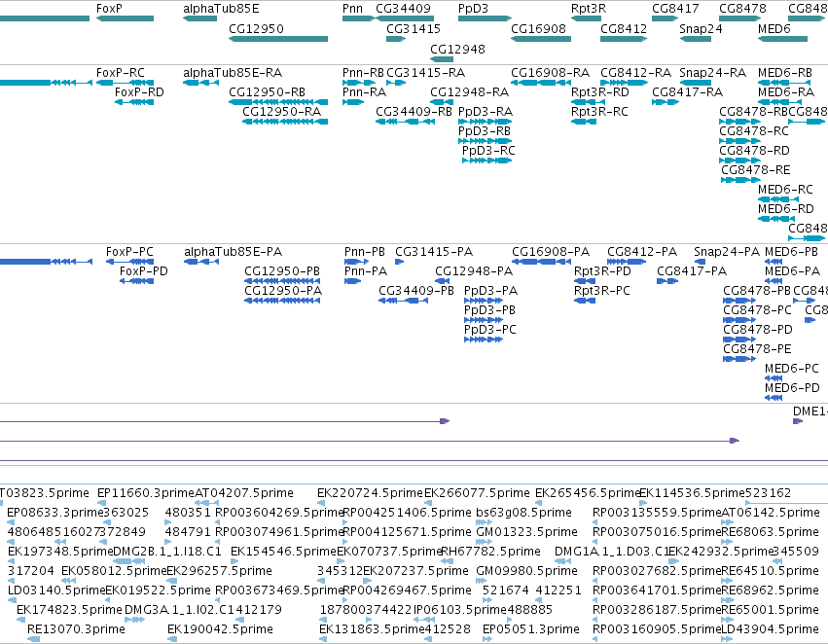Click the Snap24 gene label
The width and height of the screenshot is (828, 644).
[701, 28]
